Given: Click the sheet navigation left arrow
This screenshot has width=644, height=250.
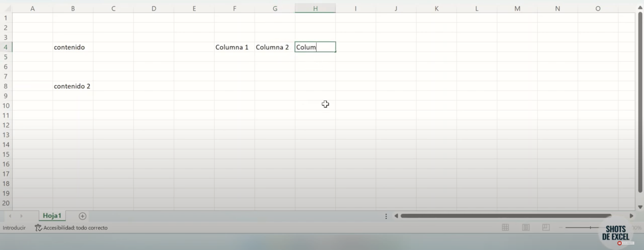Looking at the screenshot, I should (x=10, y=216).
